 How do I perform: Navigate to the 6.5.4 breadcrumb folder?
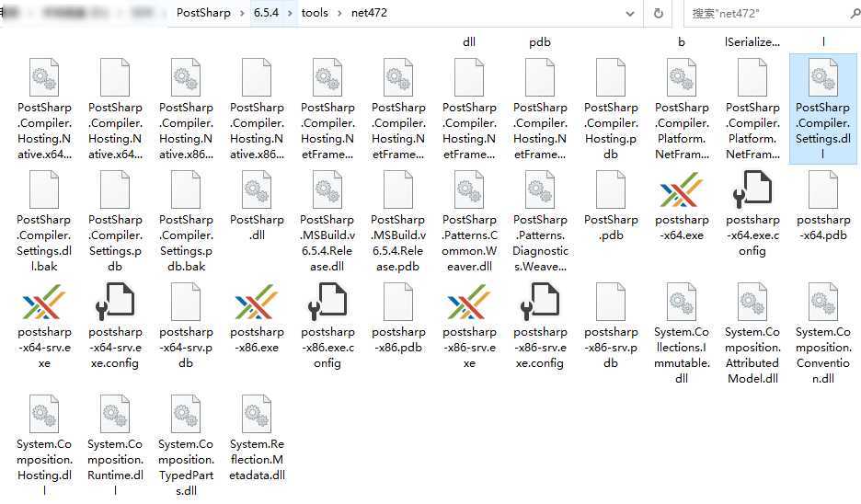(267, 13)
